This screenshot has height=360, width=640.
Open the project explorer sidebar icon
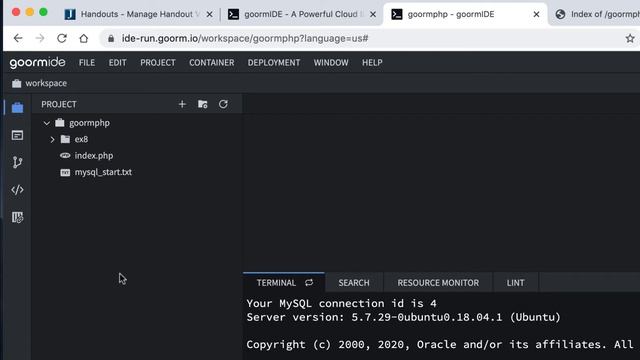(17, 108)
